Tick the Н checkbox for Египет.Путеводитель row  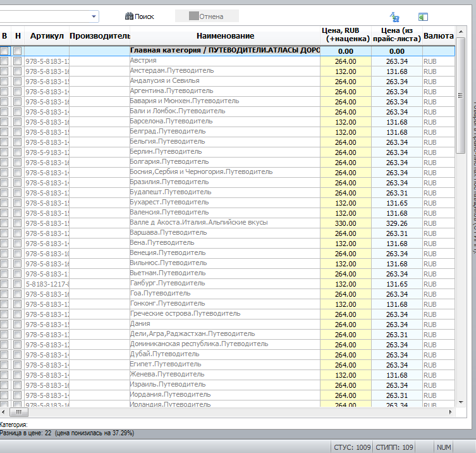[x=17, y=365]
